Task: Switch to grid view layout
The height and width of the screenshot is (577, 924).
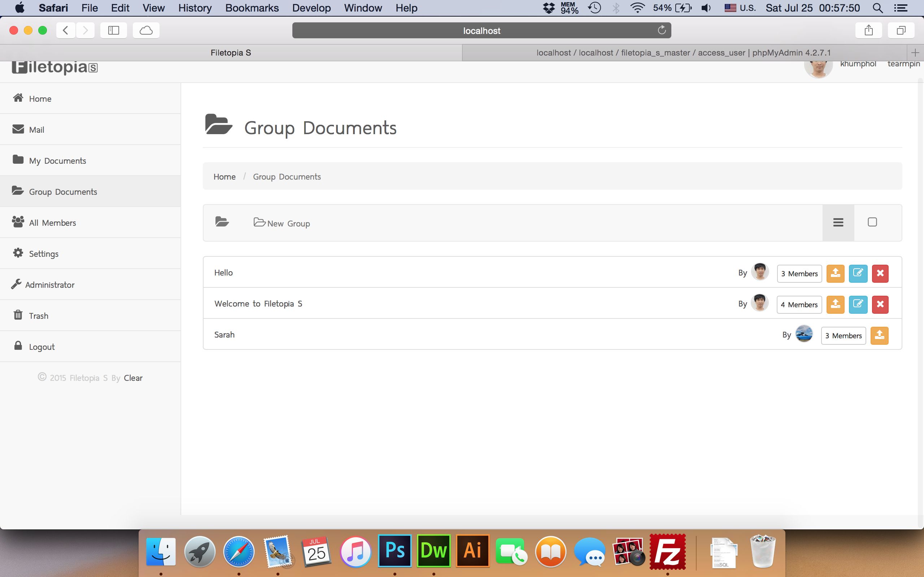Action: click(872, 223)
